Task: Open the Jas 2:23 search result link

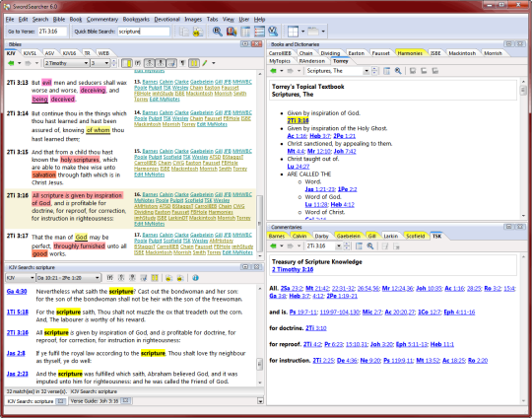Action: click(x=17, y=374)
